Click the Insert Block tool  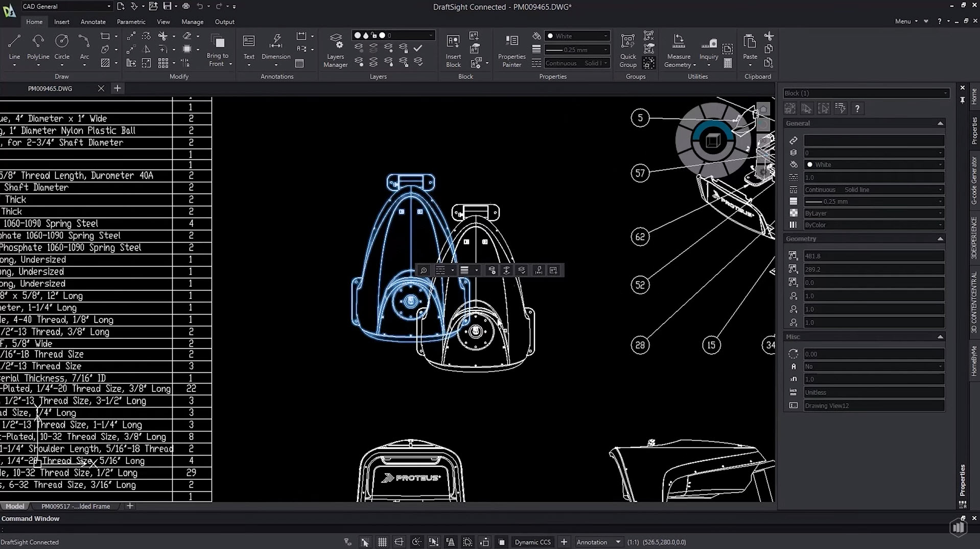[453, 50]
